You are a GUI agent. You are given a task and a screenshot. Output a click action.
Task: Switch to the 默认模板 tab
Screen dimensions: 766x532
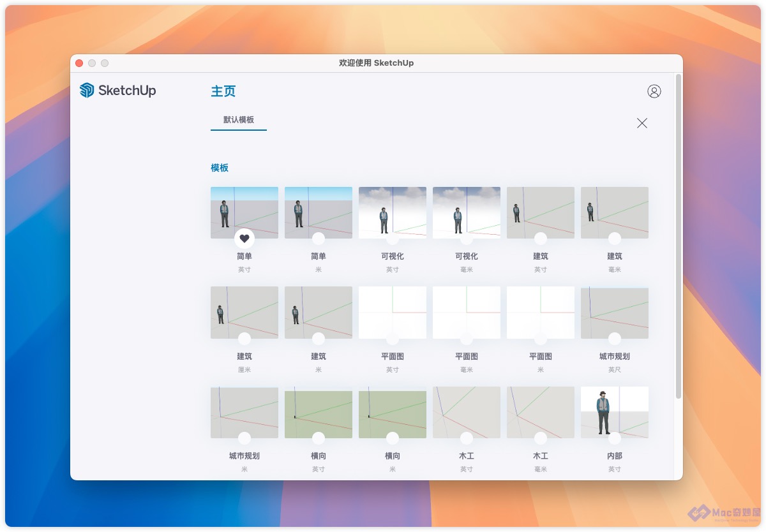point(239,120)
